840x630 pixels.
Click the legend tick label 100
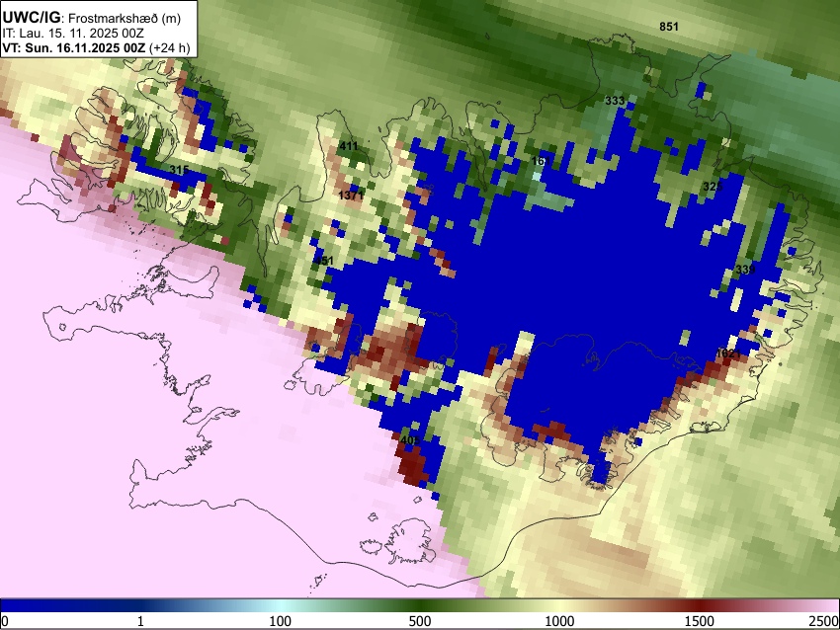pos(281,621)
